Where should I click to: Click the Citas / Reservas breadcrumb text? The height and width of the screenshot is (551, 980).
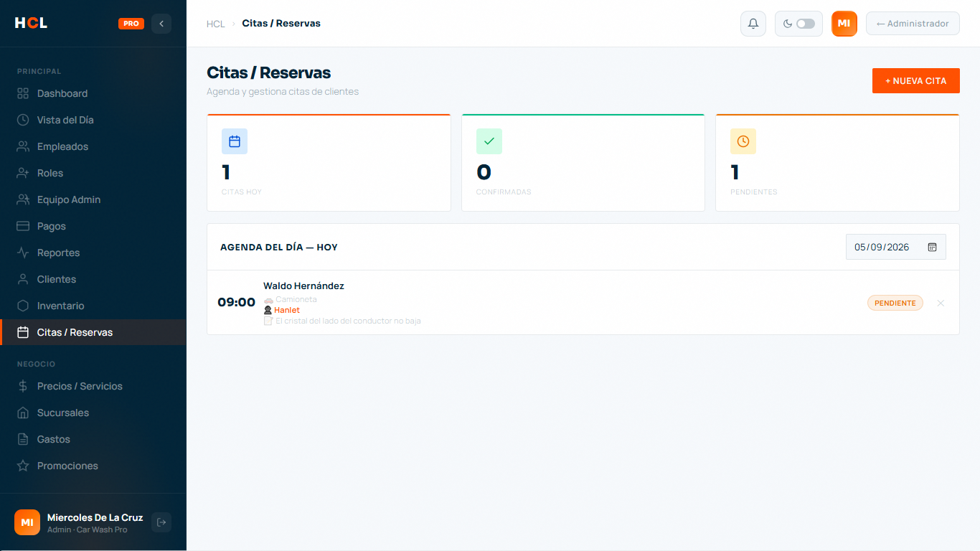tap(281, 24)
